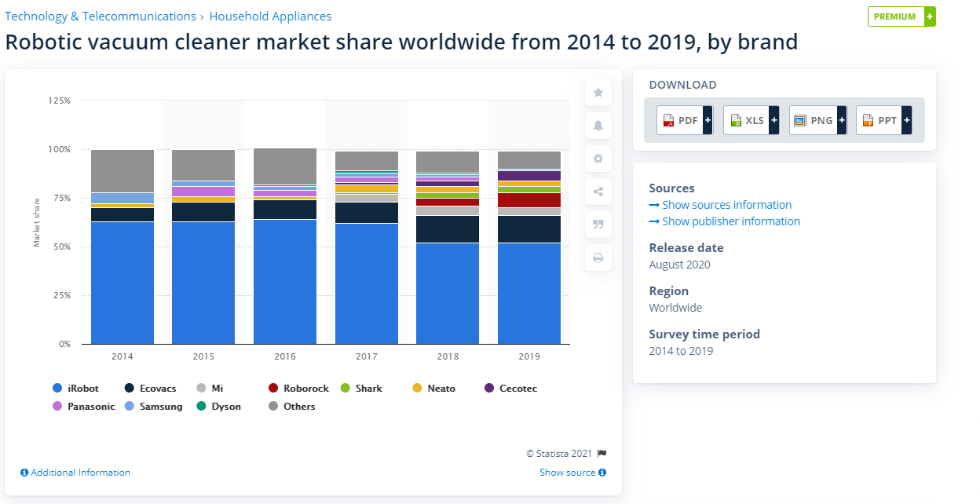Image resolution: width=980 pixels, height=504 pixels.
Task: Click the citation quote icon
Action: tap(598, 225)
